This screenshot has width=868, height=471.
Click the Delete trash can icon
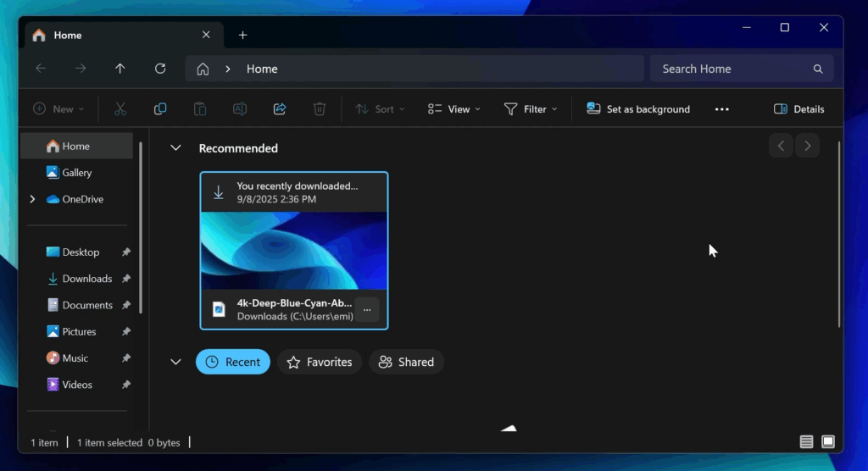320,109
